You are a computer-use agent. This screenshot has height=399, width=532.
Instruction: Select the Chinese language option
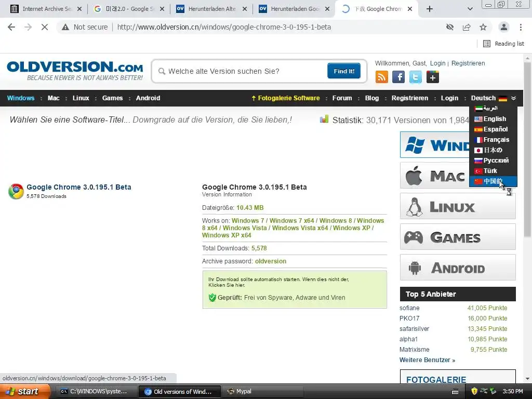pyautogui.click(x=494, y=181)
